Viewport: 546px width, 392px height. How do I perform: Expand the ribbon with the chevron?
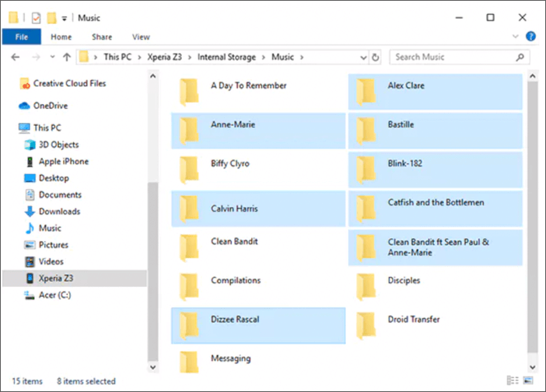click(x=516, y=37)
